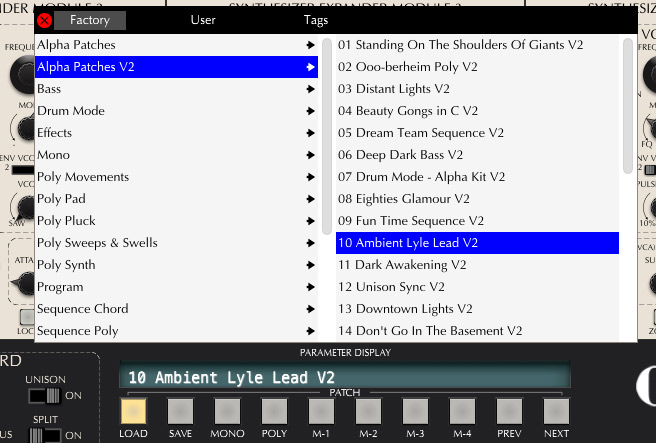This screenshot has height=443, width=656.
Task: Switch to the User tab
Action: click(203, 20)
